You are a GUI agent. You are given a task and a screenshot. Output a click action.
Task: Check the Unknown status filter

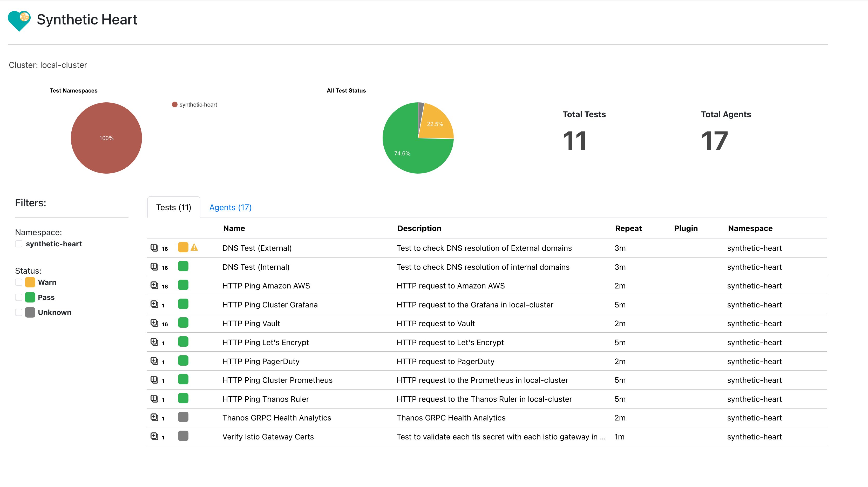(19, 312)
